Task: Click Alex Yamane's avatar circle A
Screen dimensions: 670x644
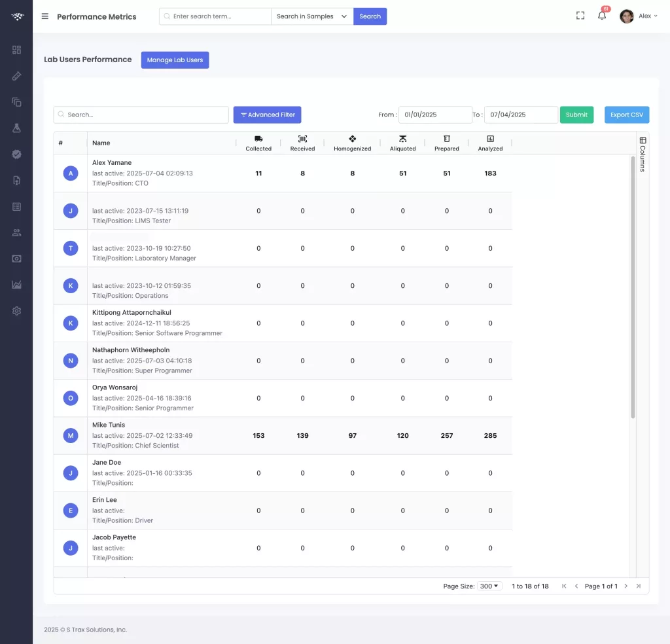Action: 71,173
